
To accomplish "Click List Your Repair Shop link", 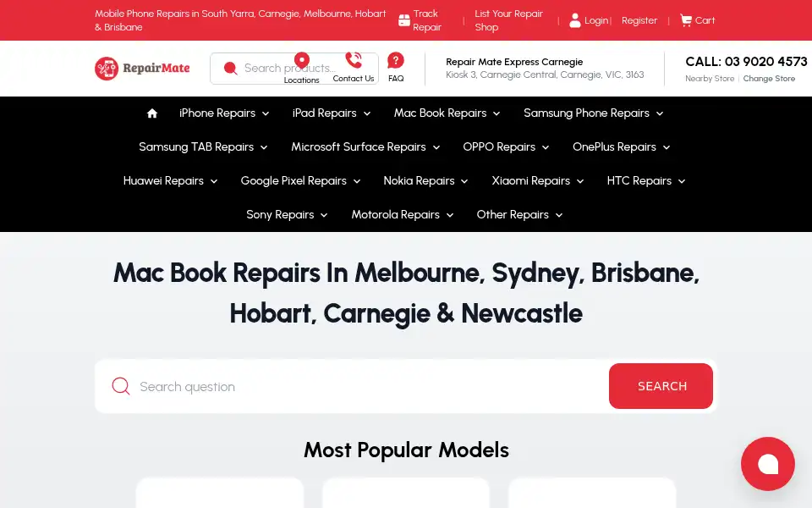I will coord(508,20).
